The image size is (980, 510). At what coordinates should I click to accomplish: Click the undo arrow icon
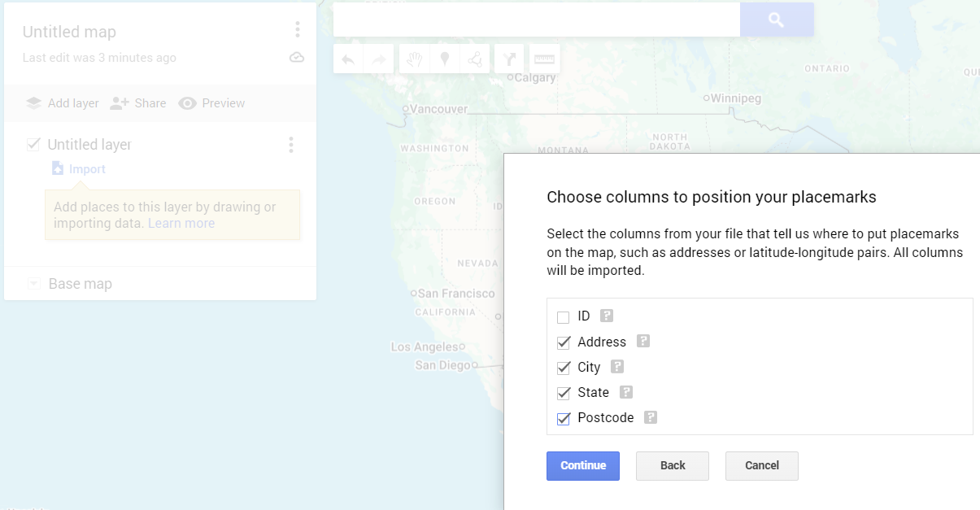pyautogui.click(x=348, y=59)
